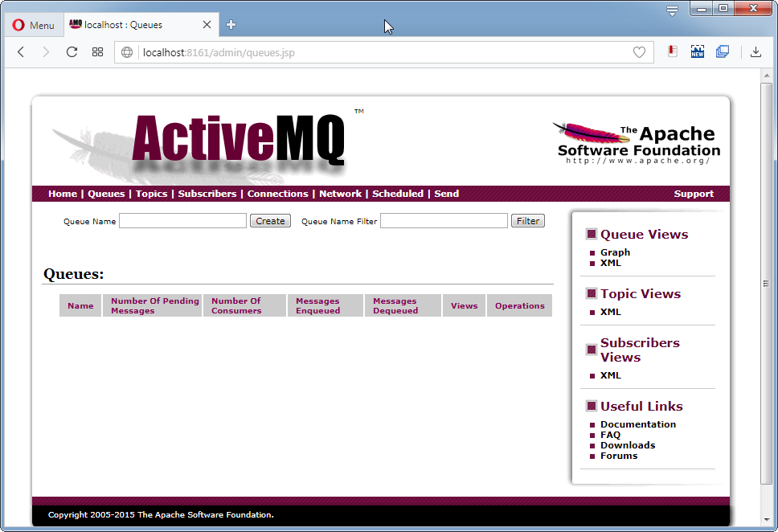Click the globe site info icon
The image size is (778, 532).
127,52
